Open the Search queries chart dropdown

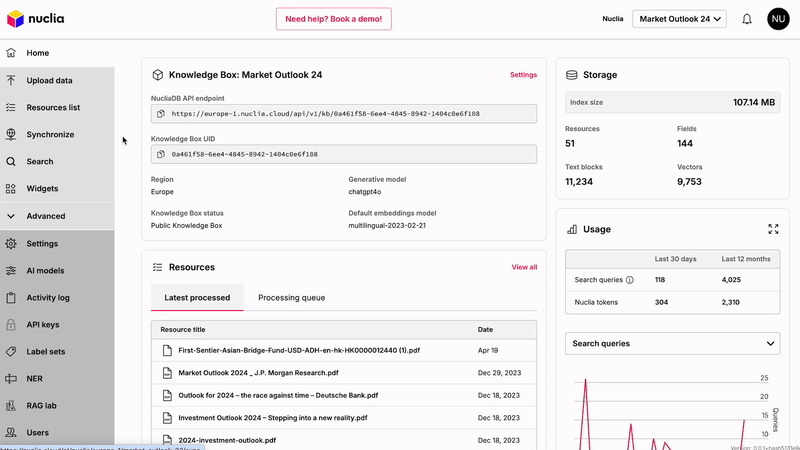670,343
